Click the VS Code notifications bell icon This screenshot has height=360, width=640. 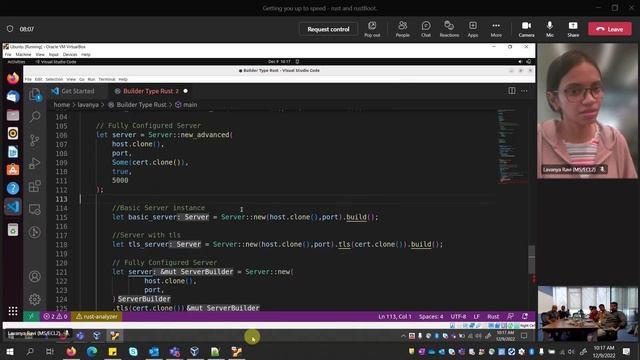(525, 316)
